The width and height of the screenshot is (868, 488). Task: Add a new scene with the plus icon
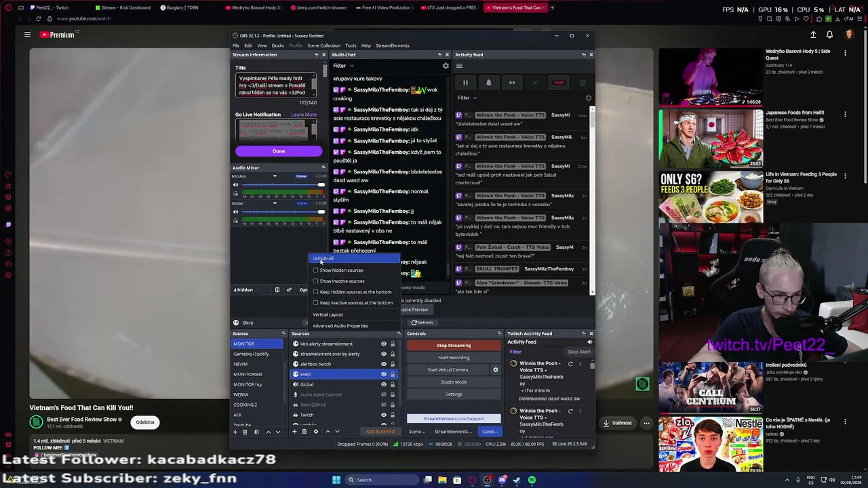(x=235, y=432)
